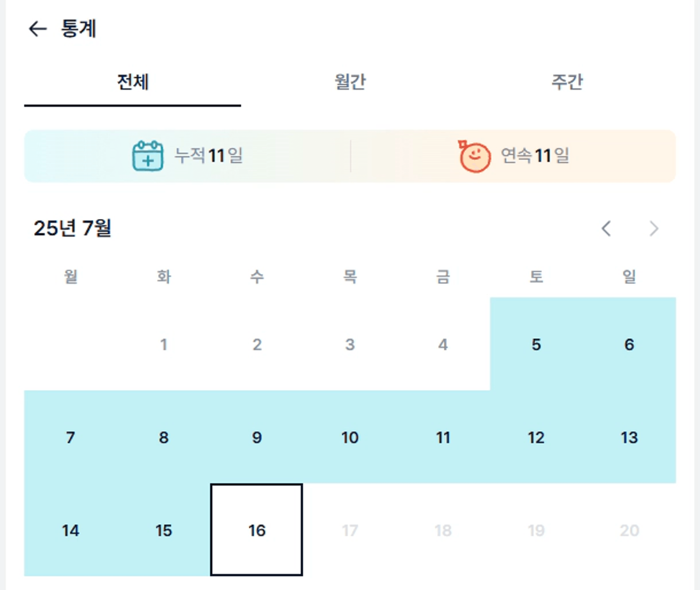The width and height of the screenshot is (700, 590).
Task: Select highlighted date 8 on Tuesday
Action: pos(164,437)
